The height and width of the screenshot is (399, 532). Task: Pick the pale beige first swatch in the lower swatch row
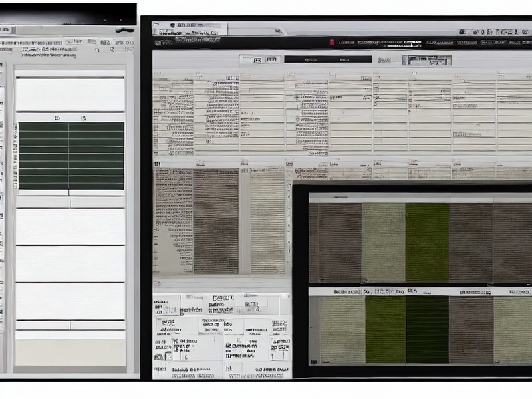(342, 329)
